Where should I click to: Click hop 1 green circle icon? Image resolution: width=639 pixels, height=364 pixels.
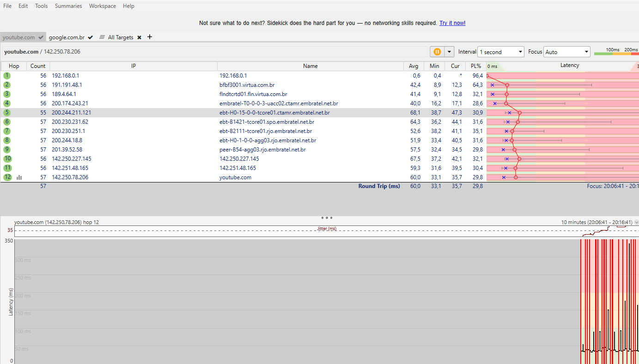tap(7, 75)
